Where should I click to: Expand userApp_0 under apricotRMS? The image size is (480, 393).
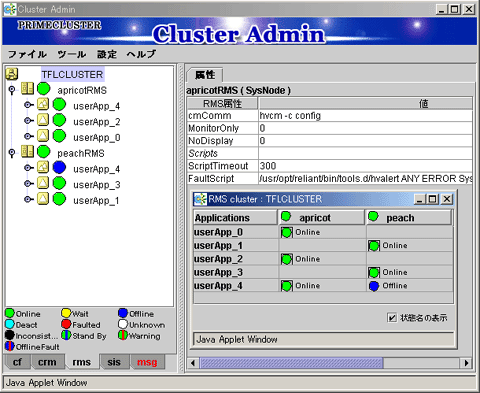coord(29,136)
